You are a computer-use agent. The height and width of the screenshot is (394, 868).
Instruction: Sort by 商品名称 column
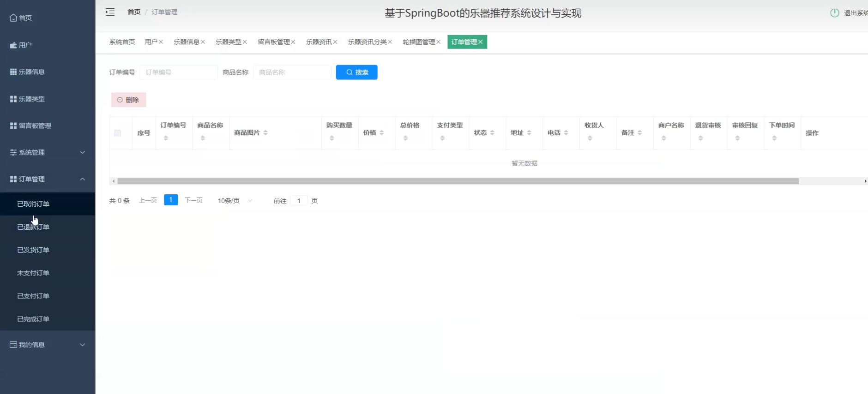(203, 138)
